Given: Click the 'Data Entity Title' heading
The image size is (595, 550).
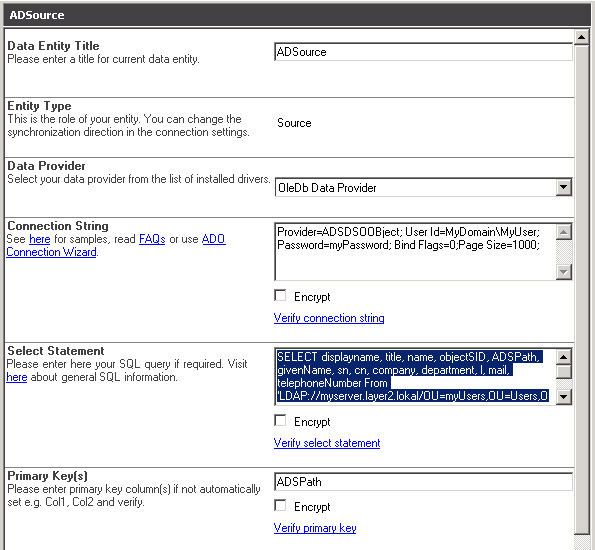Looking at the screenshot, I should coord(54,46).
